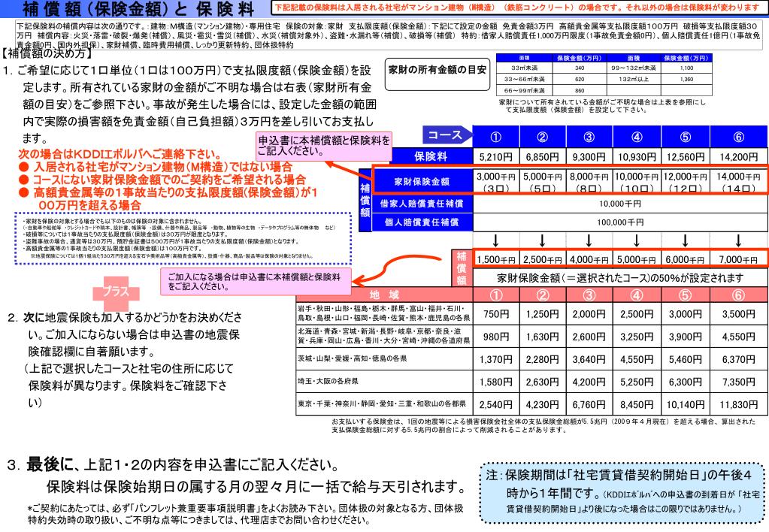Click the pink callout starting ご加入になる場合は
The width and height of the screenshot is (769, 532).
[x=256, y=282]
